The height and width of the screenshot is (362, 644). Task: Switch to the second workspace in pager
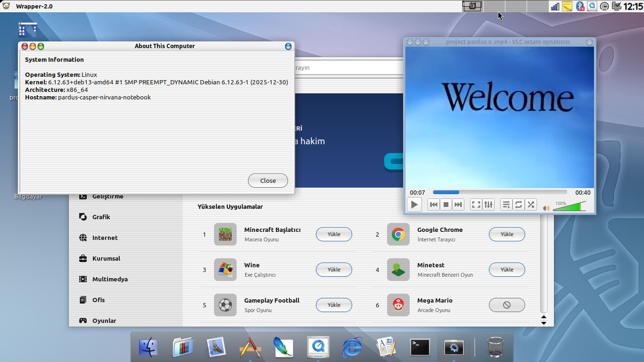pyautogui.click(x=494, y=6)
